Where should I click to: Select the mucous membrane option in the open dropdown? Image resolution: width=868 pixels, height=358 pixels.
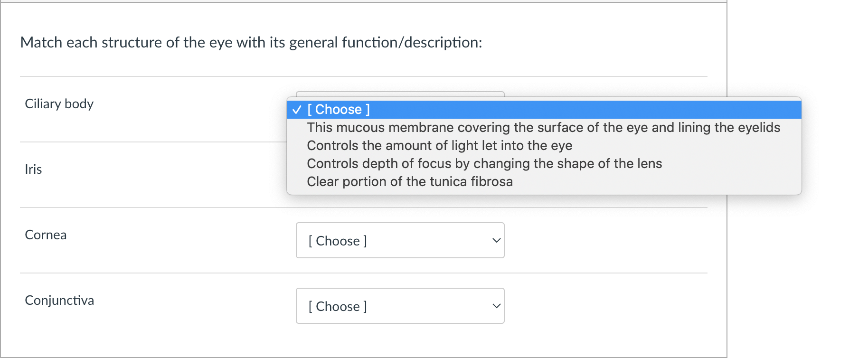pos(543,127)
